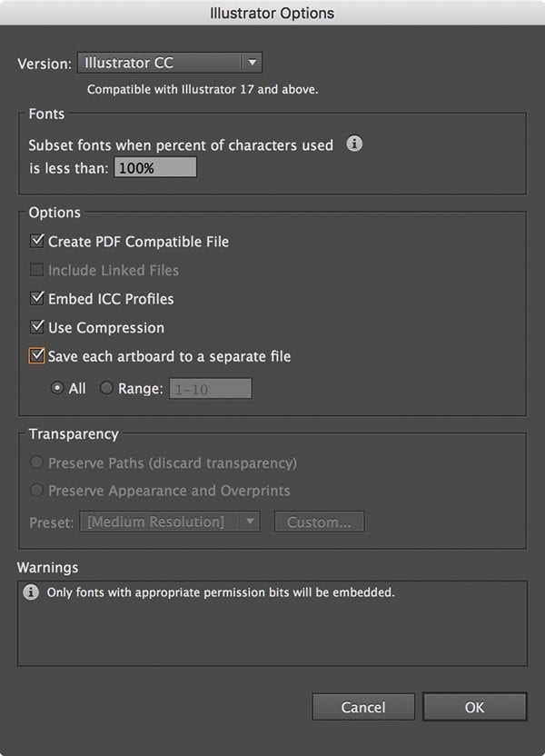The image size is (545, 756).
Task: Click the info icon in Warnings box
Action: (31, 592)
